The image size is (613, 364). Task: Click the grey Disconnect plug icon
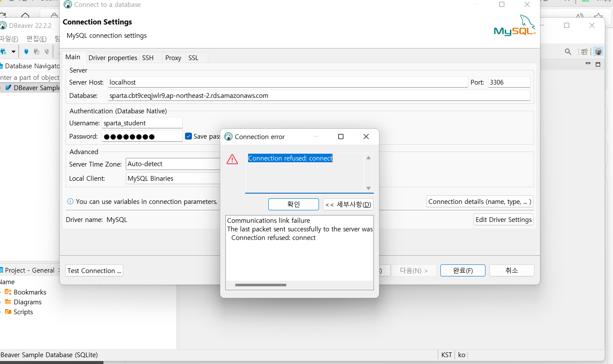tap(47, 52)
